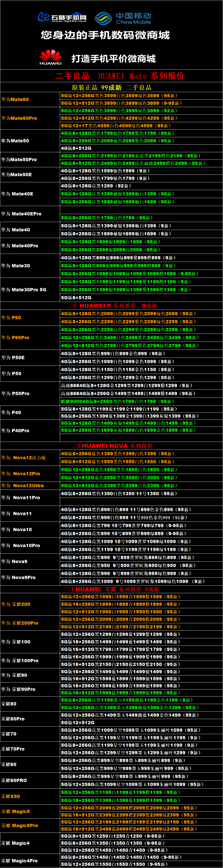This screenshot has width=223, height=868.
Task: Select the 荣耀80Pro model name
Action: point(13,719)
